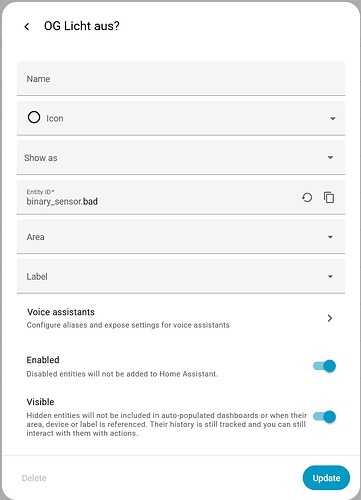Reset the entity ID using the restore icon
The width and height of the screenshot is (361, 500).
(307, 197)
